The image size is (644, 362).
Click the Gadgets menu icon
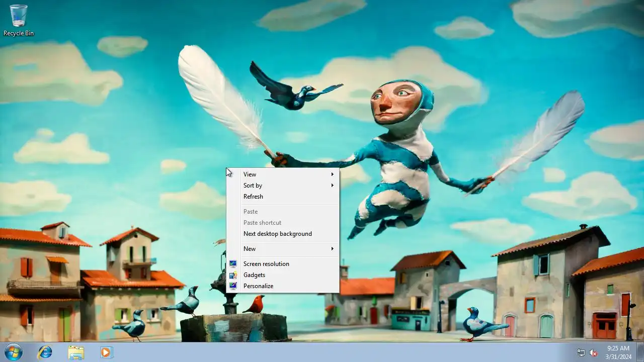233,275
